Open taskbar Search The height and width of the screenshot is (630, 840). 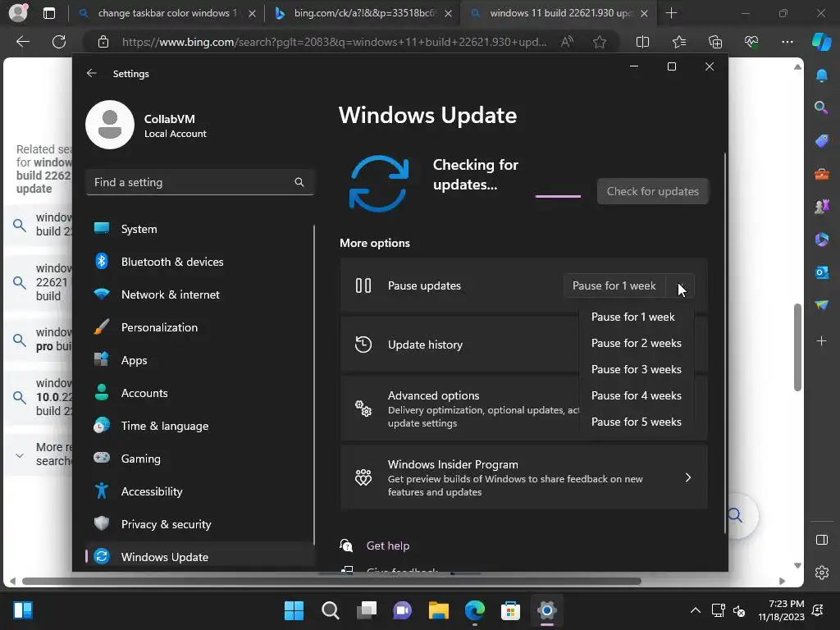click(330, 610)
